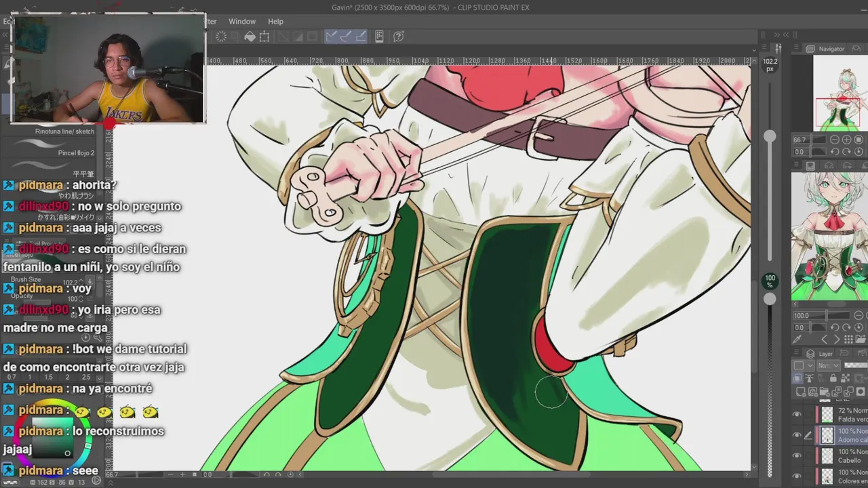Click the opacity 100 % indicator

[770, 281]
